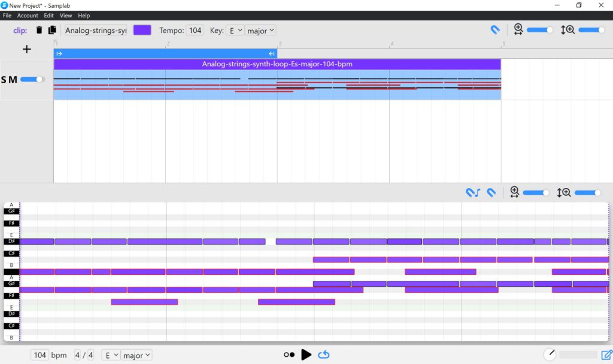Viewport: 613px width, 364px height.
Task: Open the time signature 4/4 dropdown
Action: pos(84,354)
